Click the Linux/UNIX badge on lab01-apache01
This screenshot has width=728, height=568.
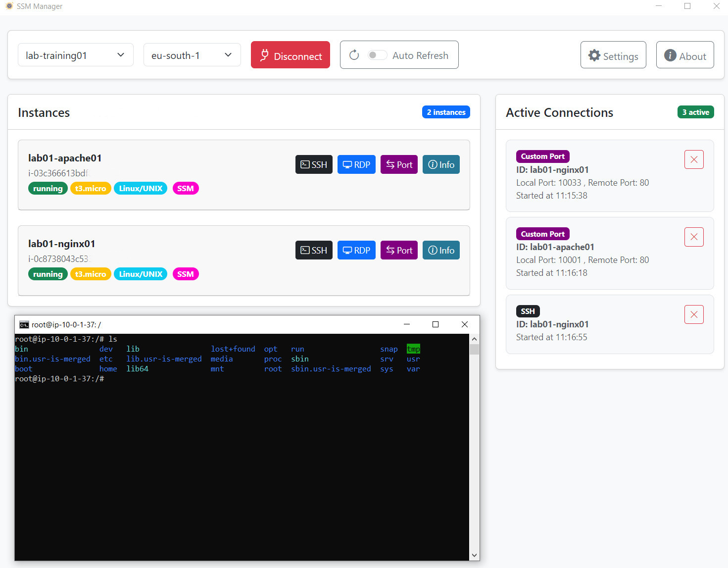141,188
